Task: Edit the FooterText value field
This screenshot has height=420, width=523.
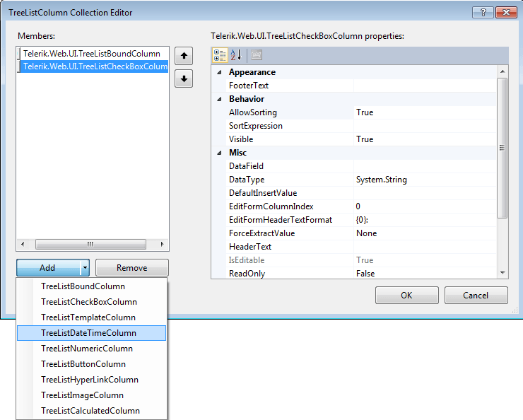Action: coord(425,86)
